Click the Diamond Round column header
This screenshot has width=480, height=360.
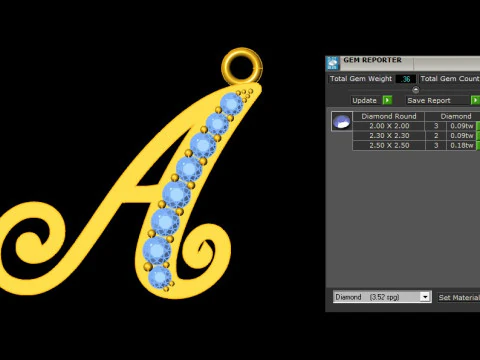point(389,116)
